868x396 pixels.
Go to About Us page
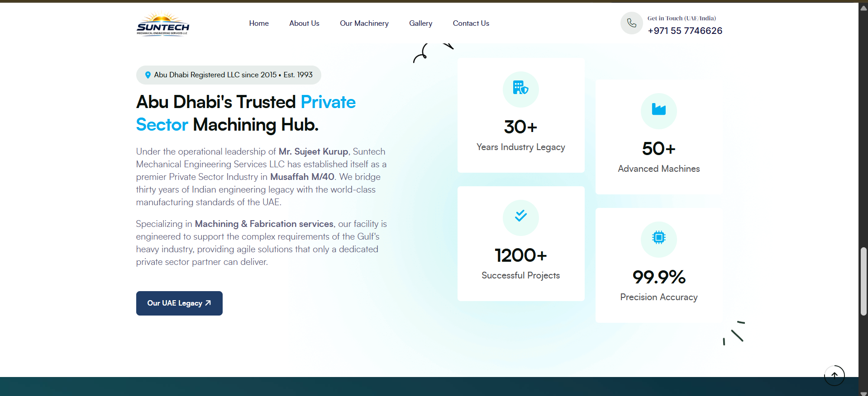coord(304,24)
